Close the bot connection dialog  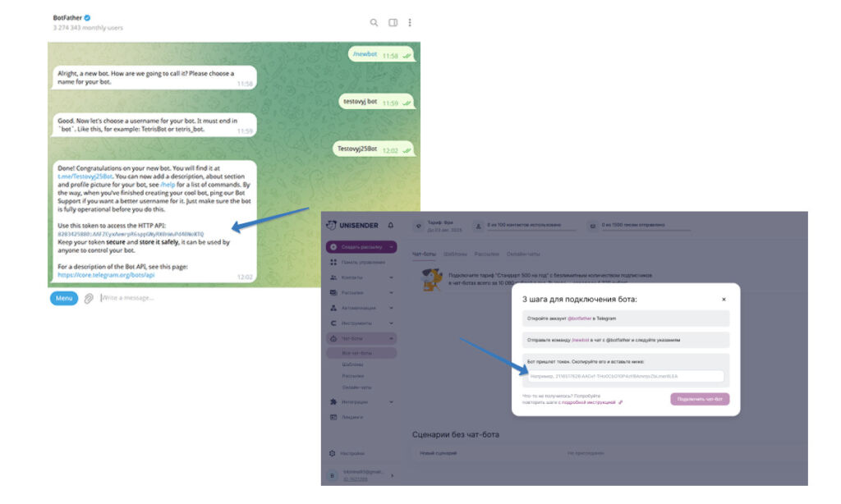(x=724, y=299)
